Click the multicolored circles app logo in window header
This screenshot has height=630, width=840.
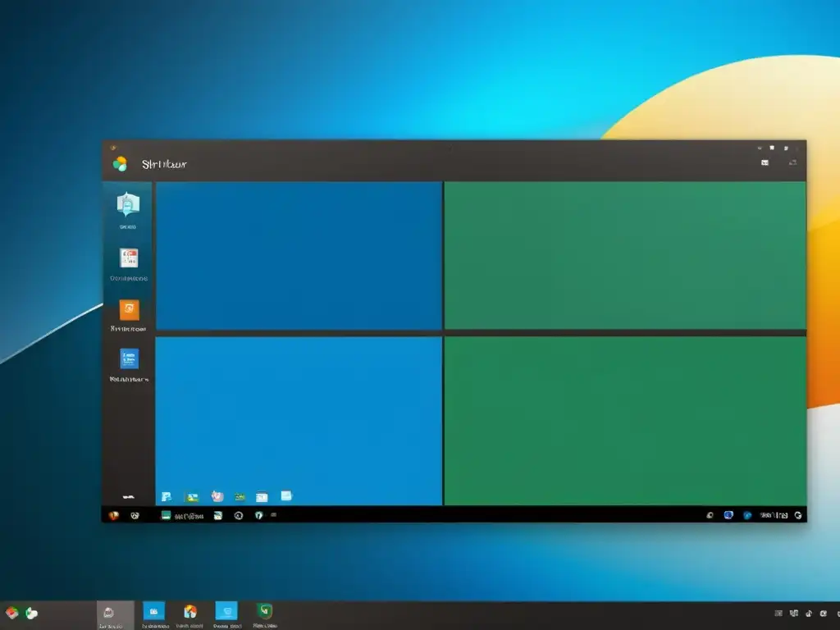tap(120, 163)
